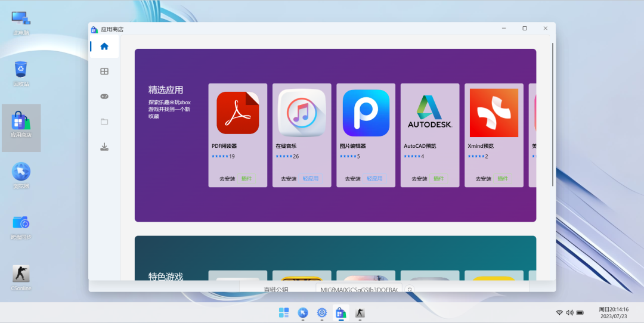Screen dimensions: 644x323
Task: Click the 特色游戏 section heading
Action: pyautogui.click(x=166, y=277)
